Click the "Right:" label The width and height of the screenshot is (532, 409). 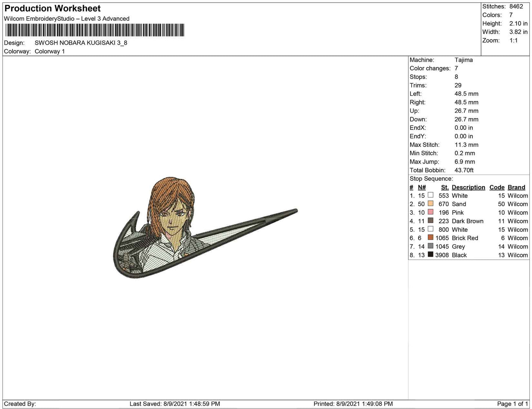point(418,102)
